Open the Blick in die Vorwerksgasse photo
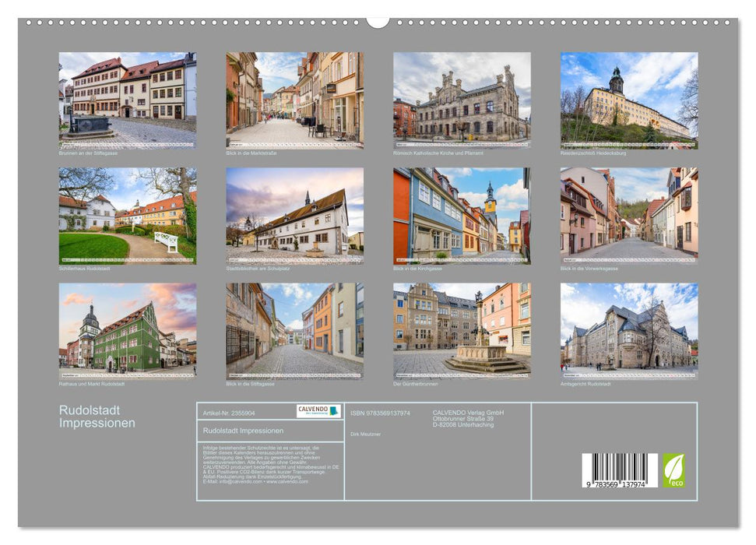The width and height of the screenshot is (756, 545). [629, 216]
